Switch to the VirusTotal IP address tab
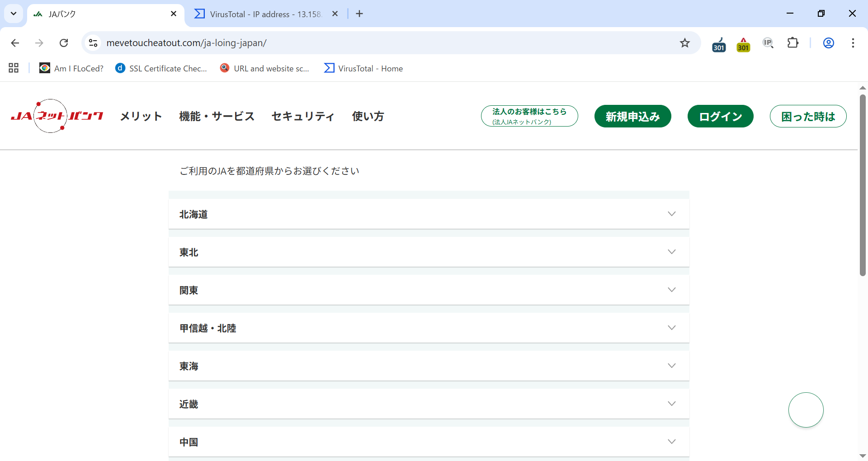The width and height of the screenshot is (868, 461). point(267,14)
